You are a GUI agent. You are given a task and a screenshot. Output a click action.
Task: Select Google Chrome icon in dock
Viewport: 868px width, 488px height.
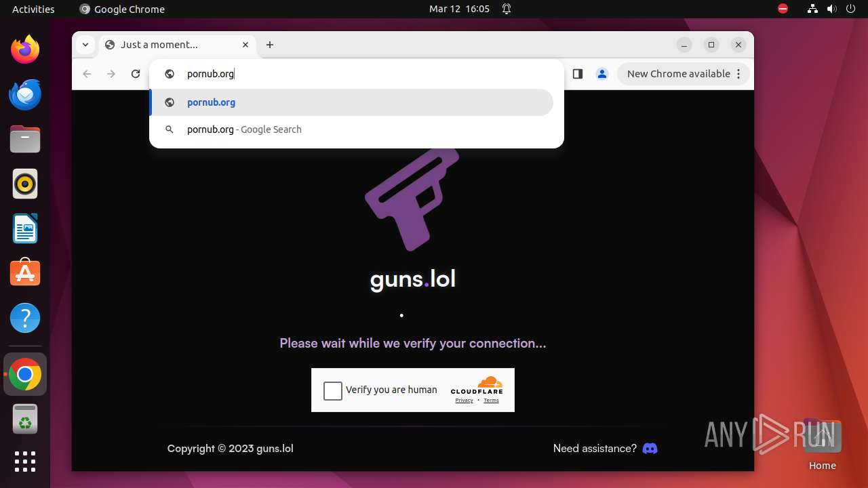25,374
